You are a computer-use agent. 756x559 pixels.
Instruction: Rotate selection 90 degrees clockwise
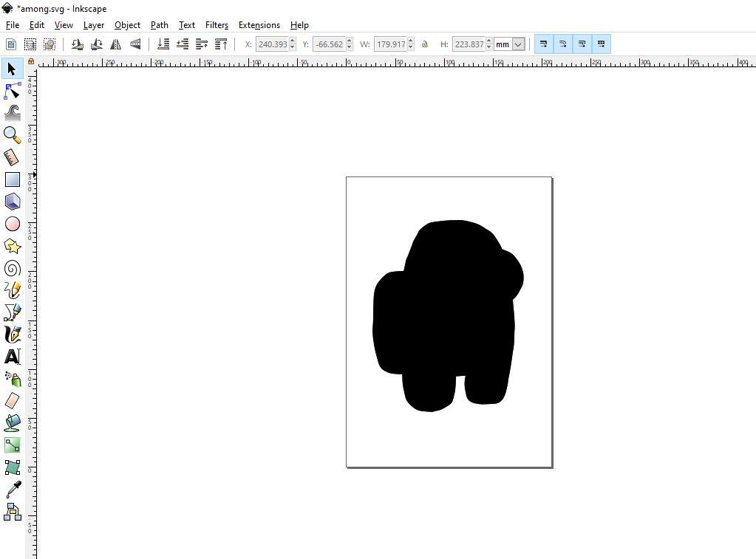[96, 44]
